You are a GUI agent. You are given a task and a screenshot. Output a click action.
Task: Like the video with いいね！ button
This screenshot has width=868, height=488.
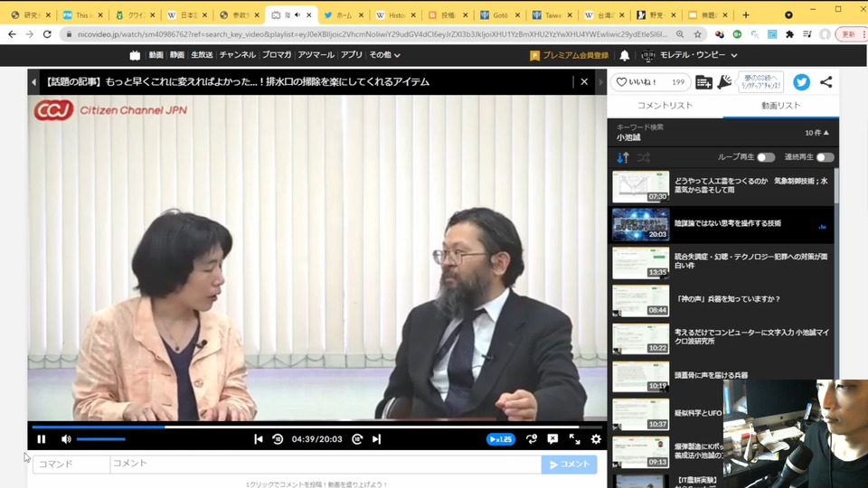[x=651, y=82]
